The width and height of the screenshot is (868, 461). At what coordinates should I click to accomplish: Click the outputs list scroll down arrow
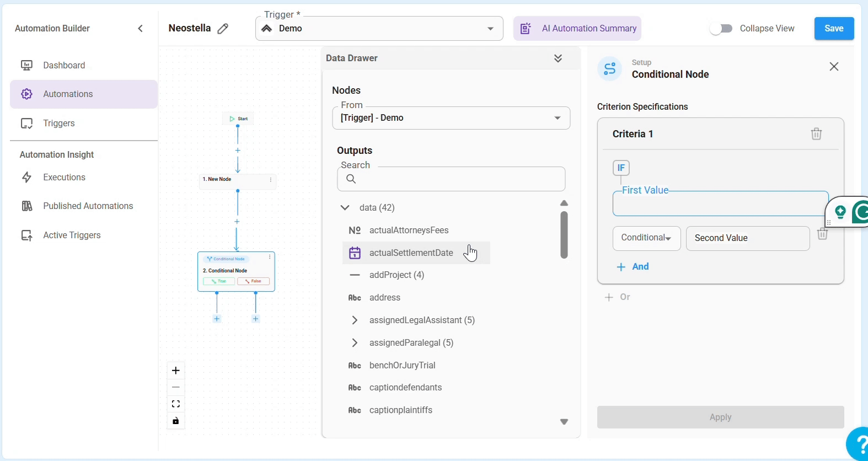(x=564, y=422)
